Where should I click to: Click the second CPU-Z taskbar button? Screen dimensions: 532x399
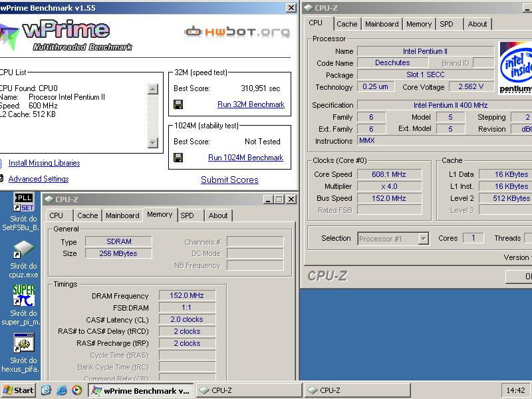pos(357,390)
